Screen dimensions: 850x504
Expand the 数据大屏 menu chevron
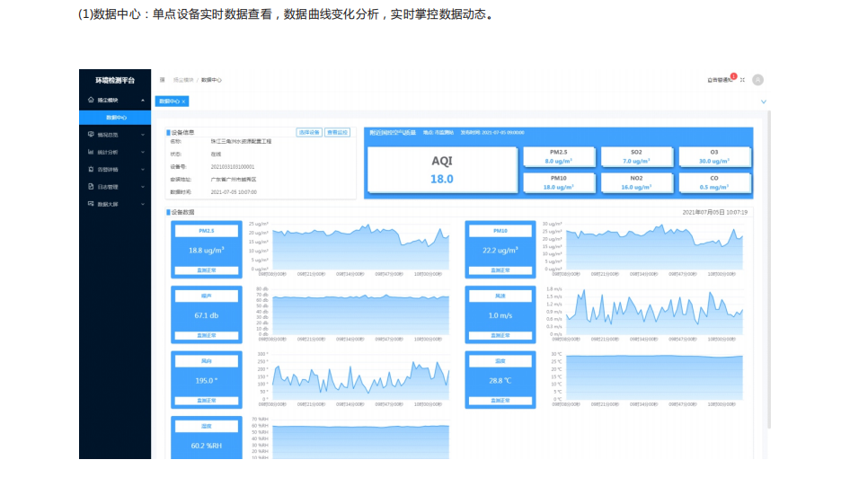143,204
